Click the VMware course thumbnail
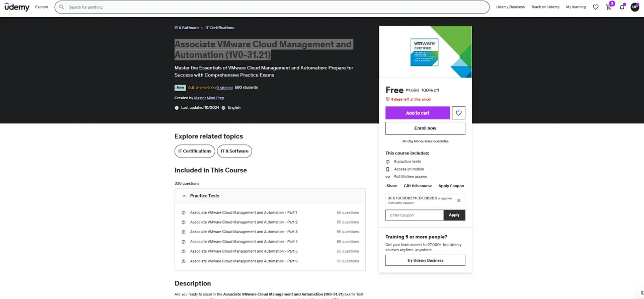 point(425,52)
